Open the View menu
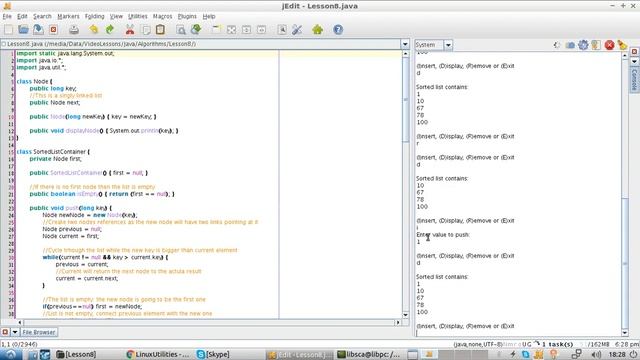This screenshot has height=360, width=640. 116,16
